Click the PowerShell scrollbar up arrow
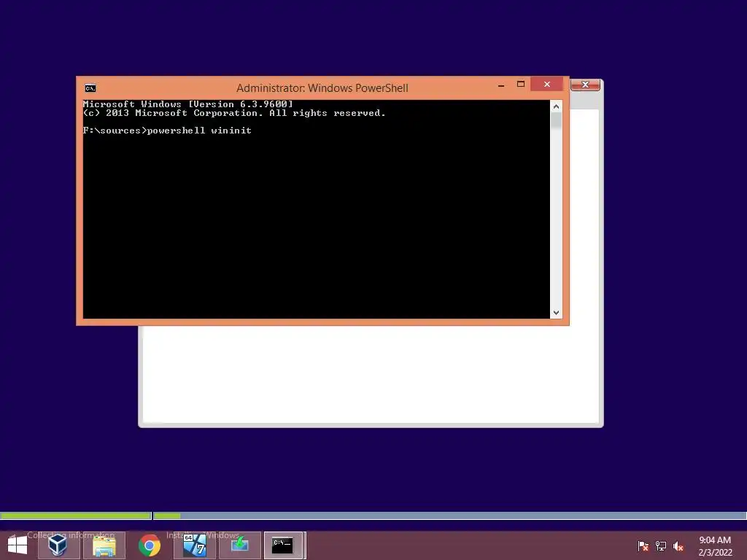The width and height of the screenshot is (747, 560). pyautogui.click(x=556, y=106)
